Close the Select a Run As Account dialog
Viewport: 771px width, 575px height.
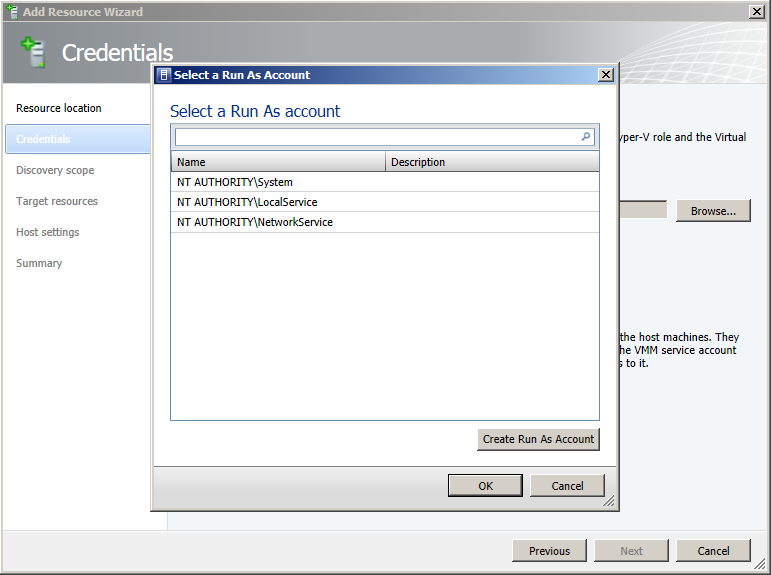coord(605,75)
